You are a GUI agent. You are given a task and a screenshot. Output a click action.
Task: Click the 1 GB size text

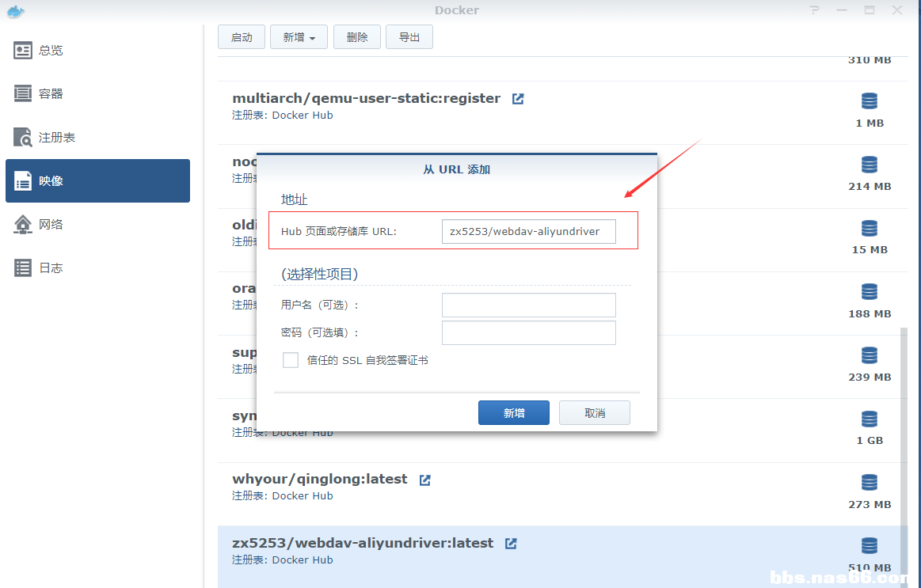click(870, 441)
